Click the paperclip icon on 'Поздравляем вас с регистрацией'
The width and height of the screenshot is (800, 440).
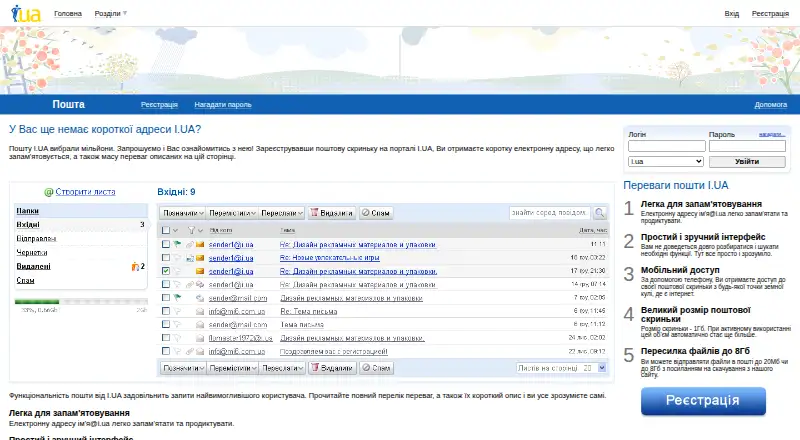point(189,351)
